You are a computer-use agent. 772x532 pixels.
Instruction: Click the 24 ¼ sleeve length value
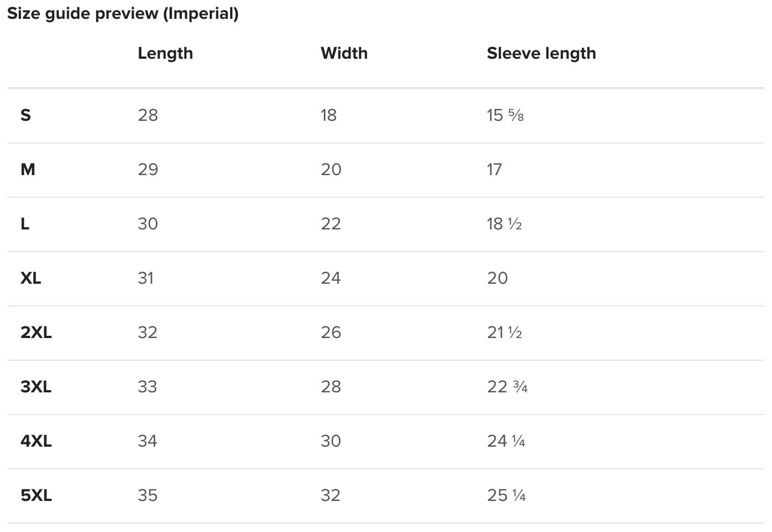click(x=506, y=441)
